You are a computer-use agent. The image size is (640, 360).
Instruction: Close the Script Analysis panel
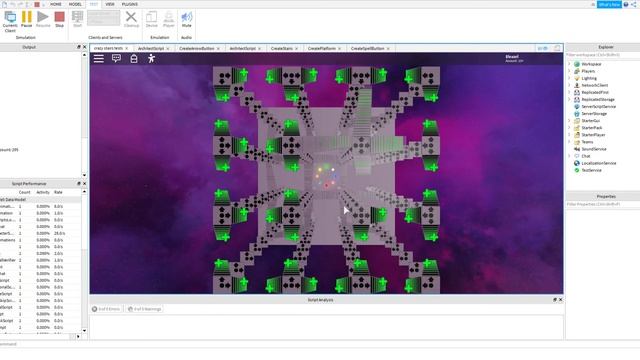click(x=560, y=300)
